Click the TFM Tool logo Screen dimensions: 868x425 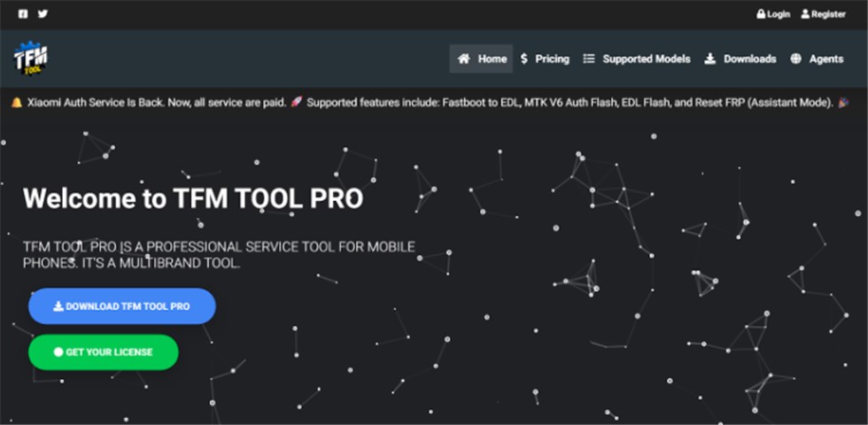(30, 58)
